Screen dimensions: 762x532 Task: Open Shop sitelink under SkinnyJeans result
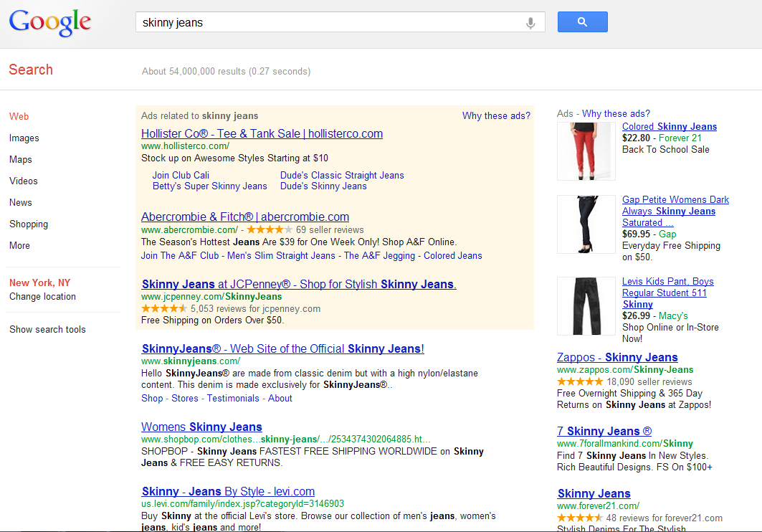(152, 399)
